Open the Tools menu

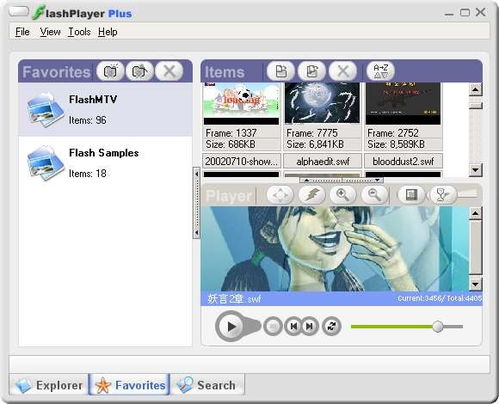click(79, 32)
